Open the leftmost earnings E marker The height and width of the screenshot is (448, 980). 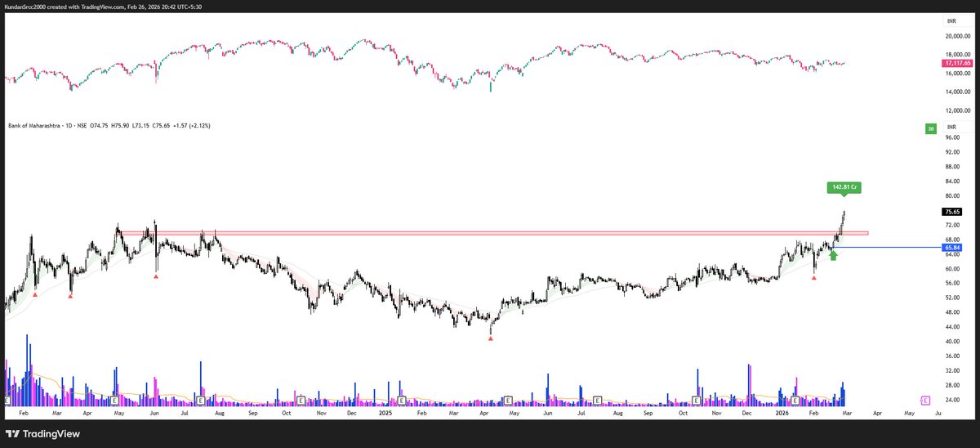[x=7, y=401]
